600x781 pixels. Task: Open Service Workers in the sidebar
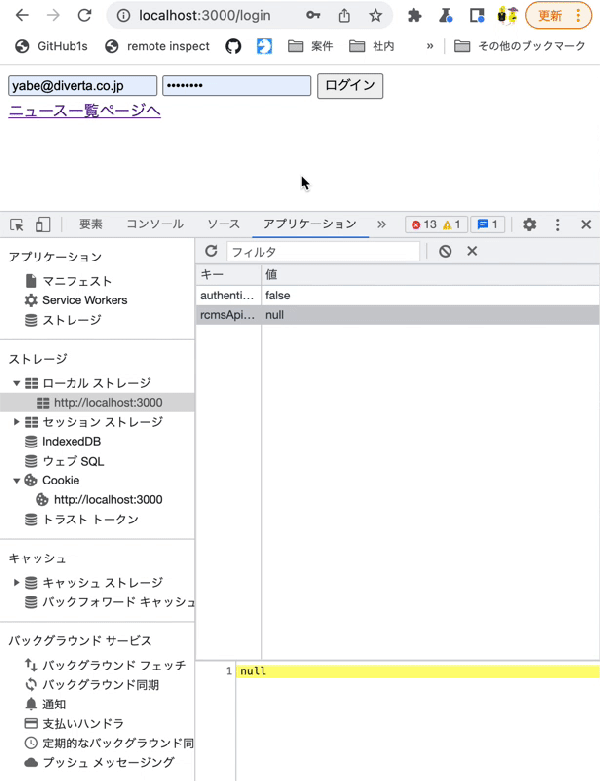76,300
